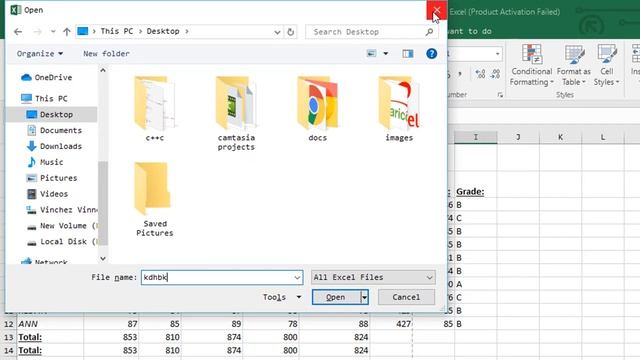Image resolution: width=640 pixels, height=360 pixels.
Task: Click the up-to-parent-folder arrow
Action: tap(67, 32)
